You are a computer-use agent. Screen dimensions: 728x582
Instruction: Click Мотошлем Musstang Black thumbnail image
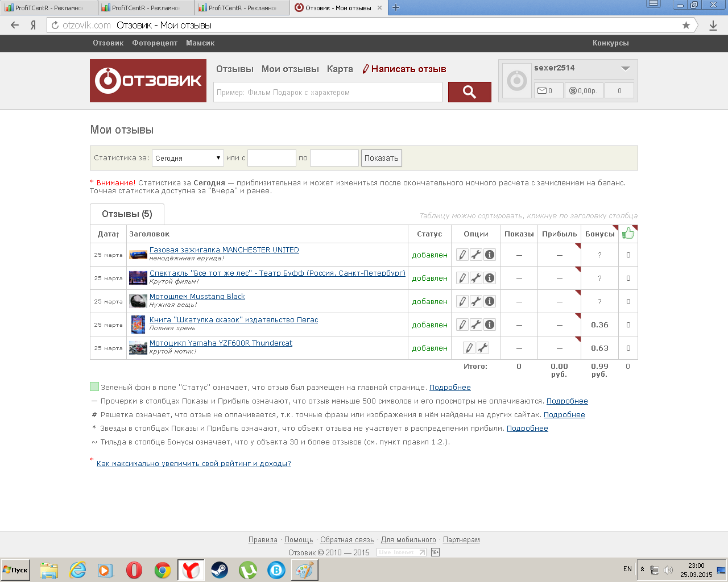138,301
